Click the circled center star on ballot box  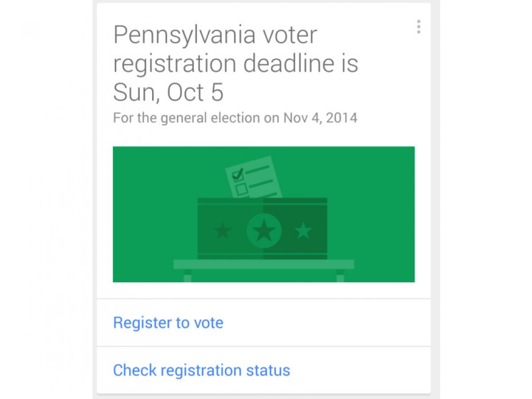pyautogui.click(x=264, y=231)
